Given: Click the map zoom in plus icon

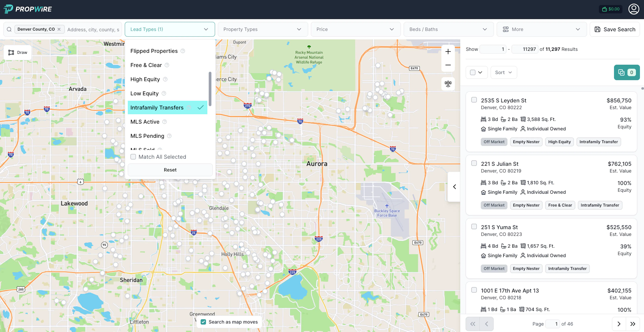Looking at the screenshot, I should coord(448,52).
